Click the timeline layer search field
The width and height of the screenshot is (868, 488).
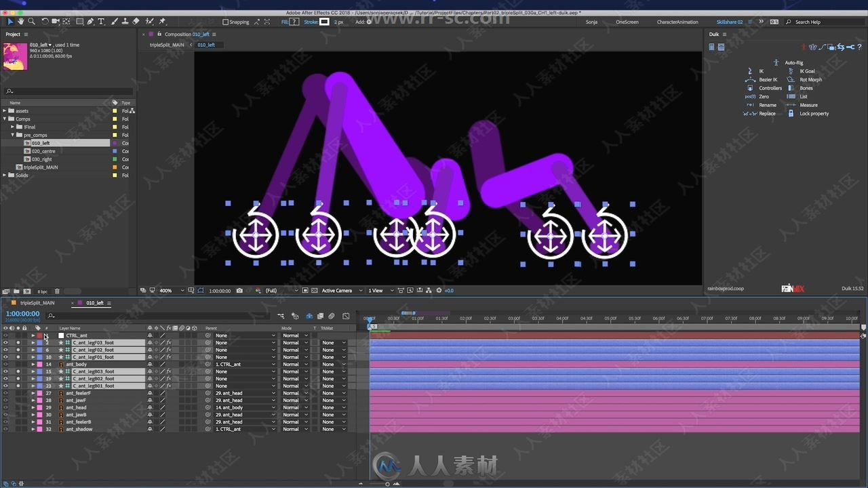159,316
